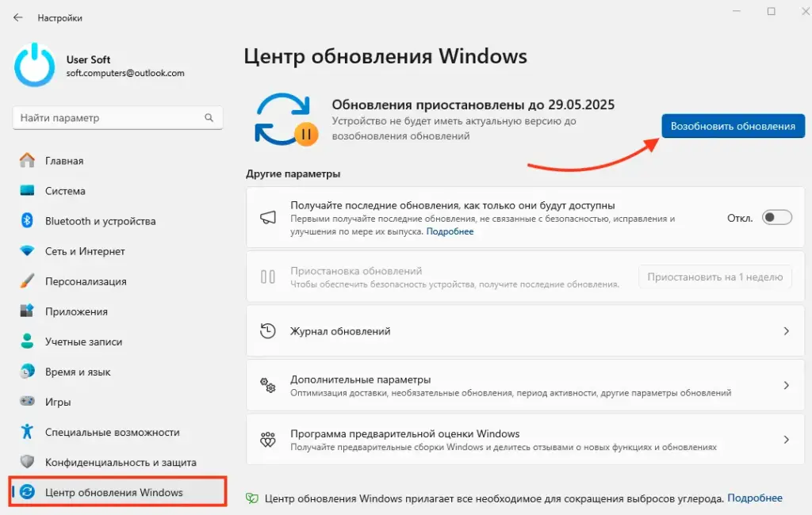The width and height of the screenshot is (812, 515).
Task: Click Дополнительные параметры row title
Action: pyautogui.click(x=361, y=380)
